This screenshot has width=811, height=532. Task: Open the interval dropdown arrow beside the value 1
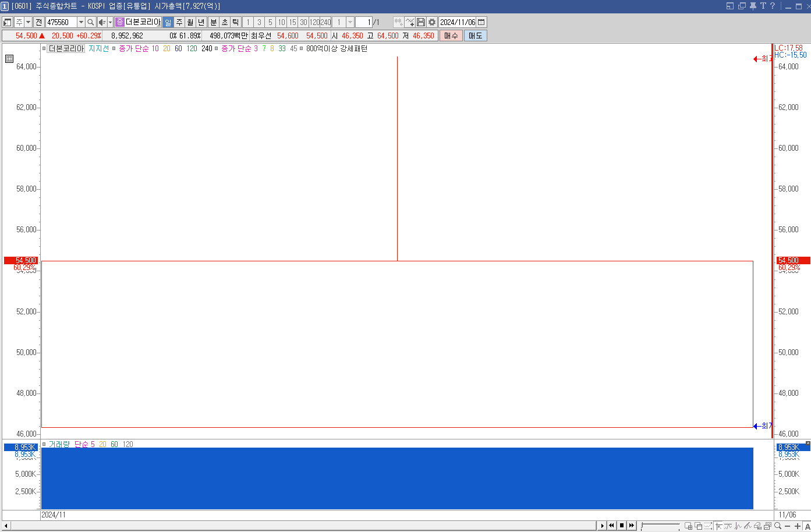tap(350, 22)
